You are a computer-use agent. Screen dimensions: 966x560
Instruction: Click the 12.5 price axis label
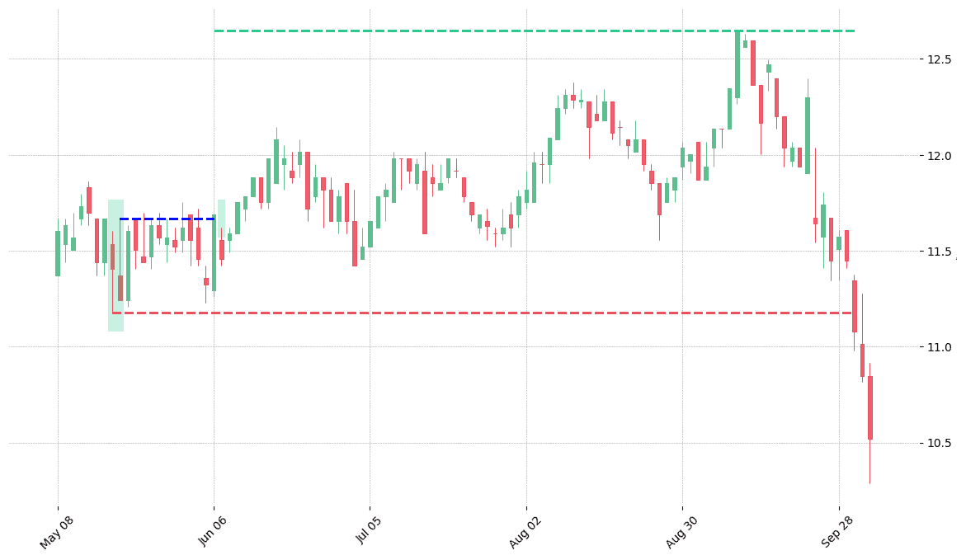pos(935,59)
